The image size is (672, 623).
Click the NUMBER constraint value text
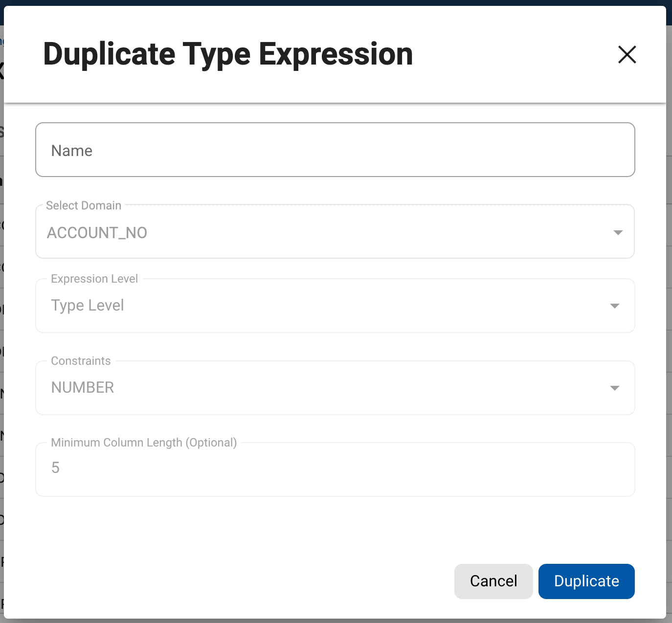tap(83, 388)
